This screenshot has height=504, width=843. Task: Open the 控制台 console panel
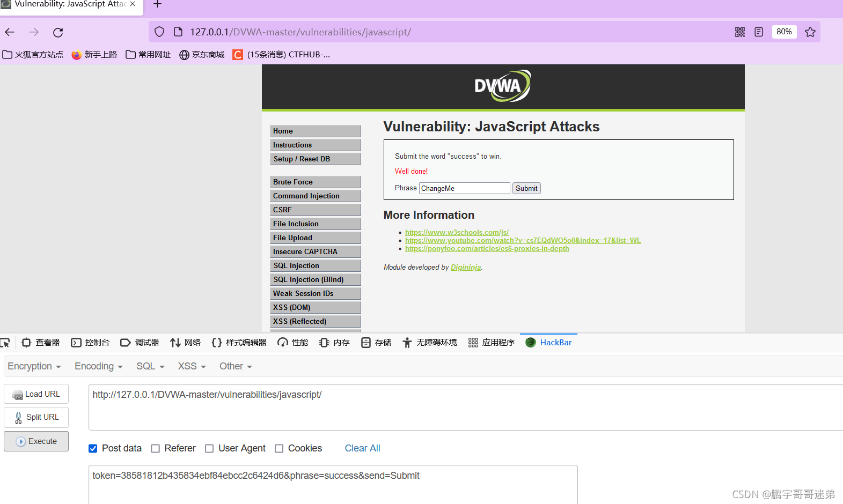pos(90,343)
